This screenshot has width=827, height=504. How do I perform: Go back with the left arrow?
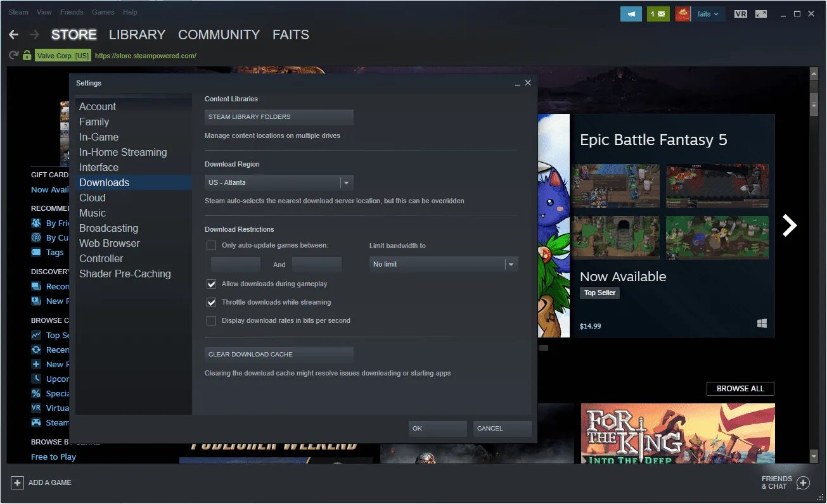pyautogui.click(x=14, y=35)
